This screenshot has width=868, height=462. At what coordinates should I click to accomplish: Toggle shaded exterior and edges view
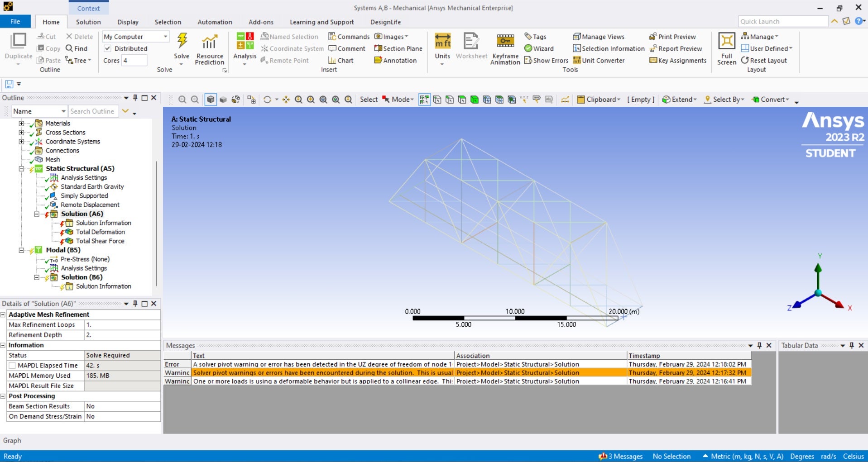click(x=211, y=100)
